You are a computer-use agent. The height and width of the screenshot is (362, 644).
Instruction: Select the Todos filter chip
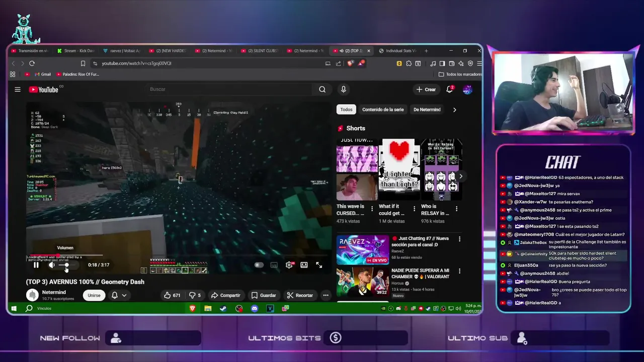(346, 109)
